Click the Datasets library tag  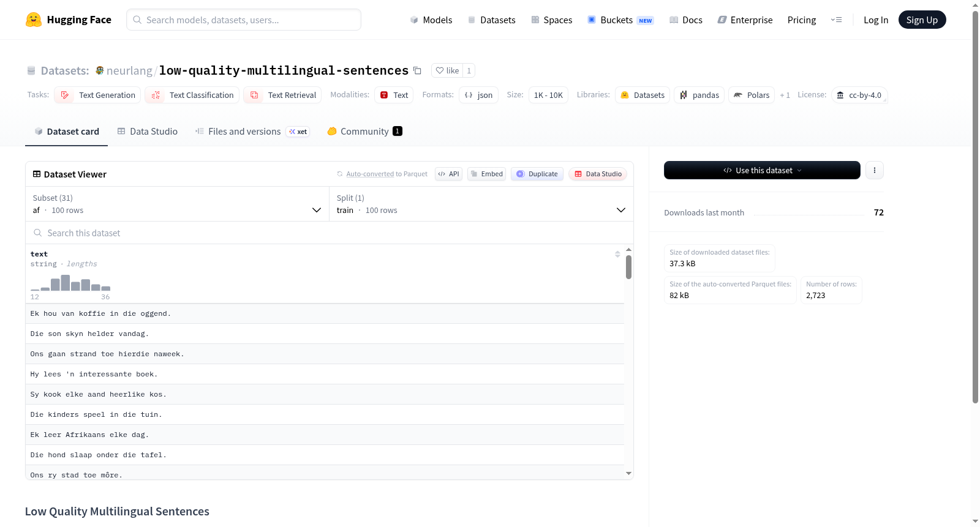(642, 95)
